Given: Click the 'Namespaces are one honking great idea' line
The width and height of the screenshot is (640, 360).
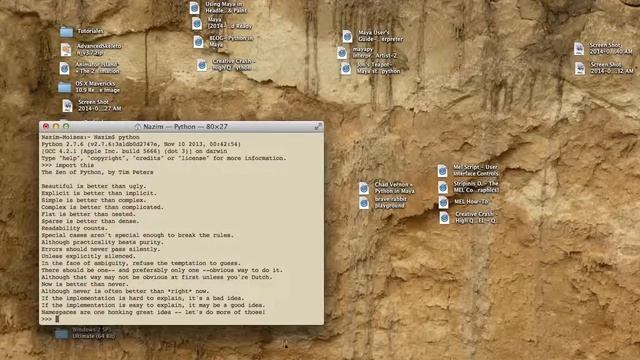Looking at the screenshot, I should 153,312.
